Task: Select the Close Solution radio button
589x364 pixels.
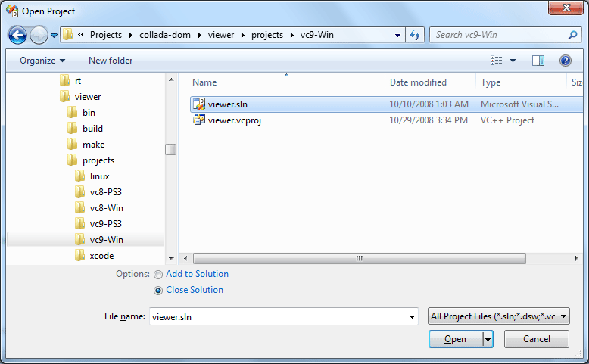Action: (158, 291)
